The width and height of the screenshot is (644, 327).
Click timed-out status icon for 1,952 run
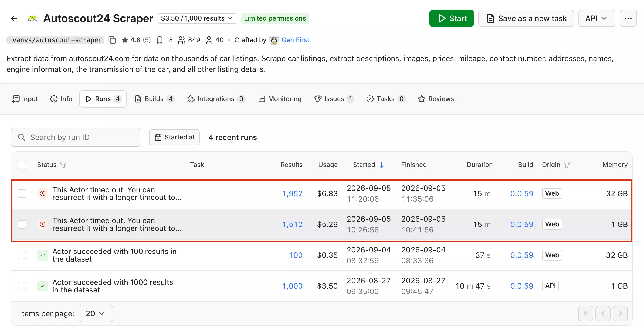[43, 193]
